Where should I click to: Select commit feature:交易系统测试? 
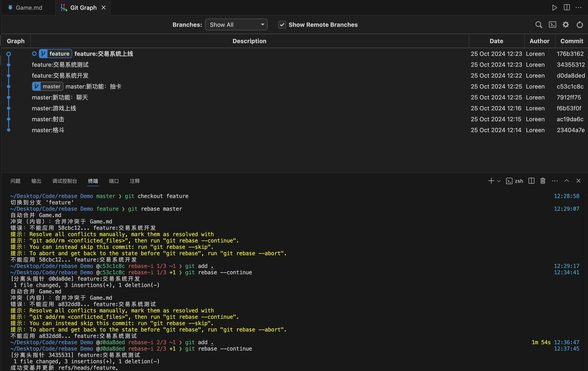tap(60, 64)
